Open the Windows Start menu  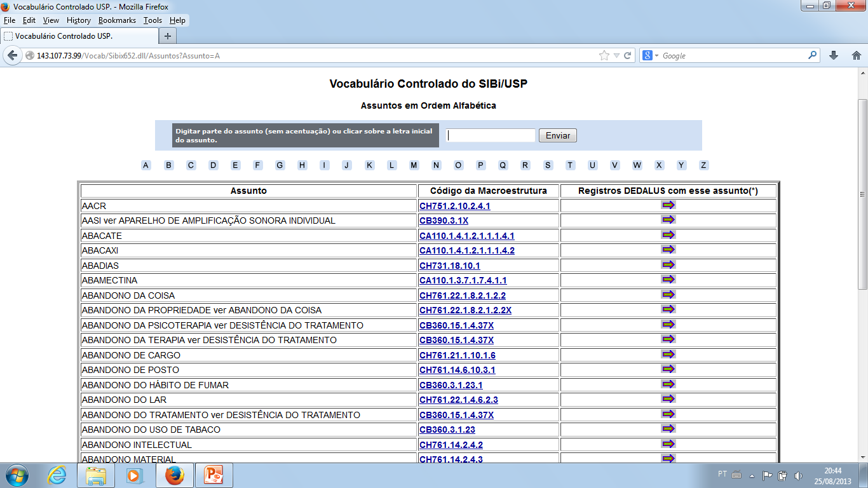tap(18, 475)
